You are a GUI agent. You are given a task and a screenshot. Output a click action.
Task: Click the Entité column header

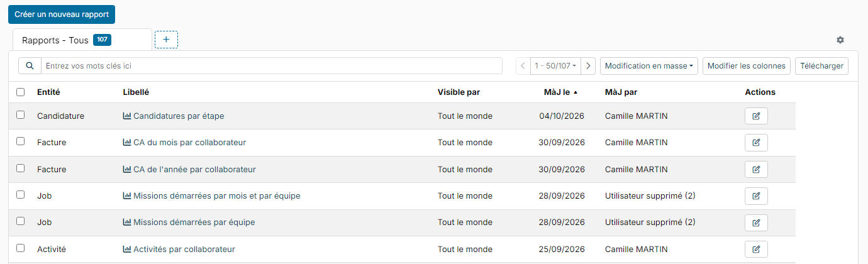48,92
